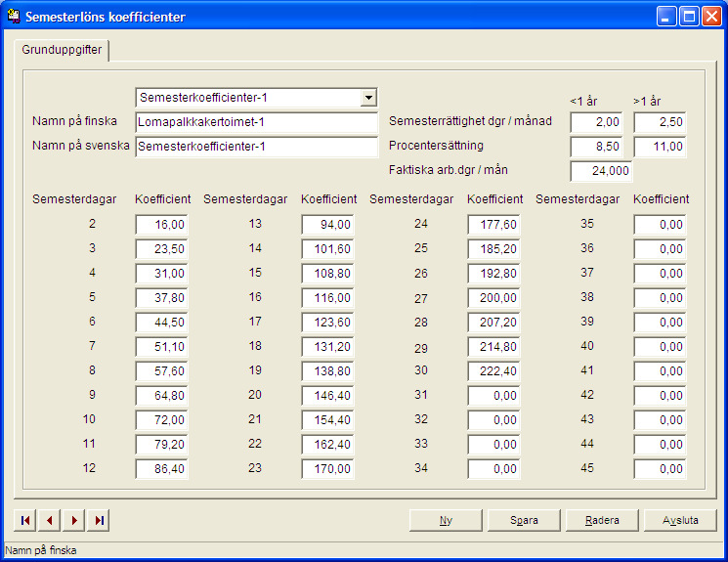Select coefficient 138,80 for 19 days
The height and width of the screenshot is (562, 728).
[327, 371]
